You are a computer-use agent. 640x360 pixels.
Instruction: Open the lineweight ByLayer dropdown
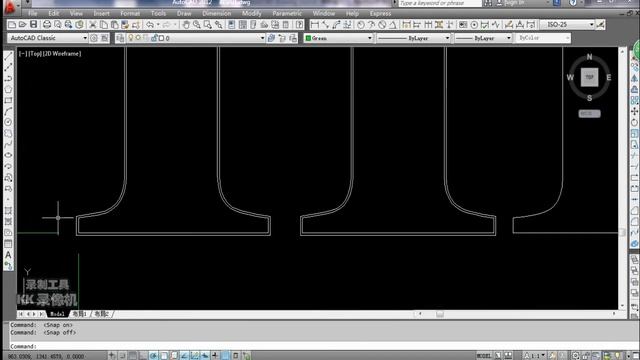pyautogui.click(x=509, y=38)
